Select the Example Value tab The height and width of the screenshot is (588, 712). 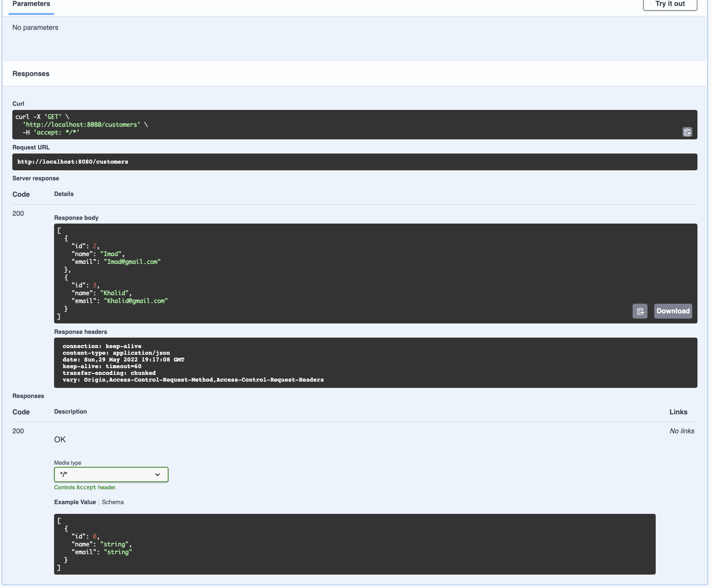tap(75, 502)
